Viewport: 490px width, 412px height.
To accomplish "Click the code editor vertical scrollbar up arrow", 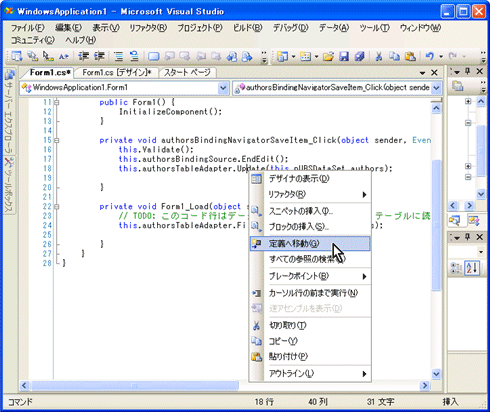I will 436,108.
